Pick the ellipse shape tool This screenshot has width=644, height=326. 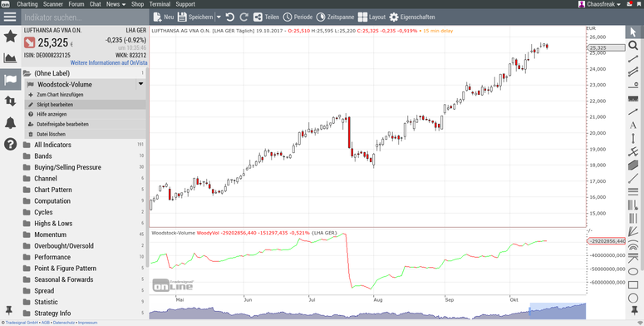(633, 272)
